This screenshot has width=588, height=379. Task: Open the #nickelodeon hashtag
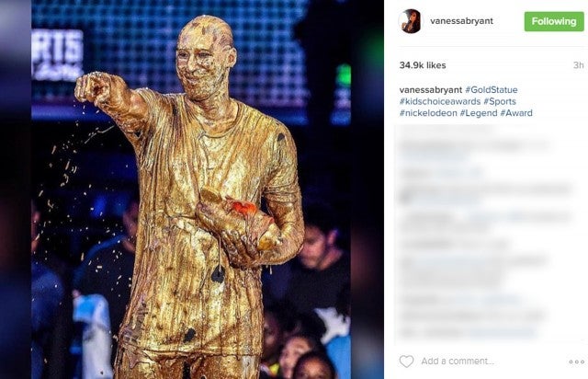(x=428, y=113)
